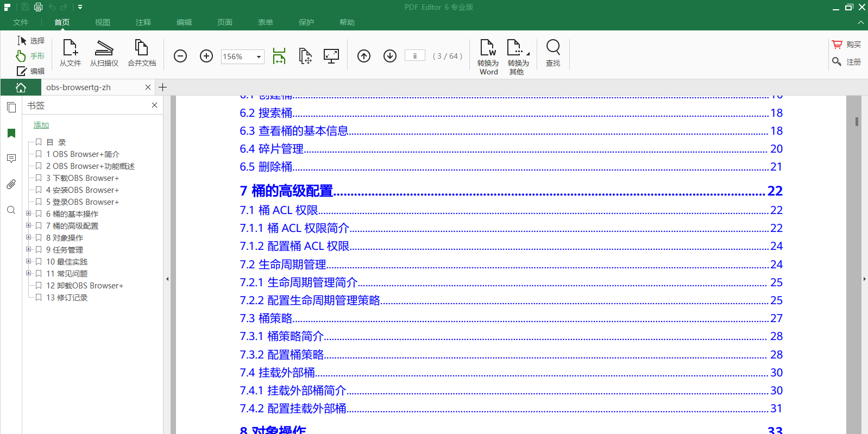The height and width of the screenshot is (434, 868).
Task: Go to the home start tab
Action: coord(21,87)
